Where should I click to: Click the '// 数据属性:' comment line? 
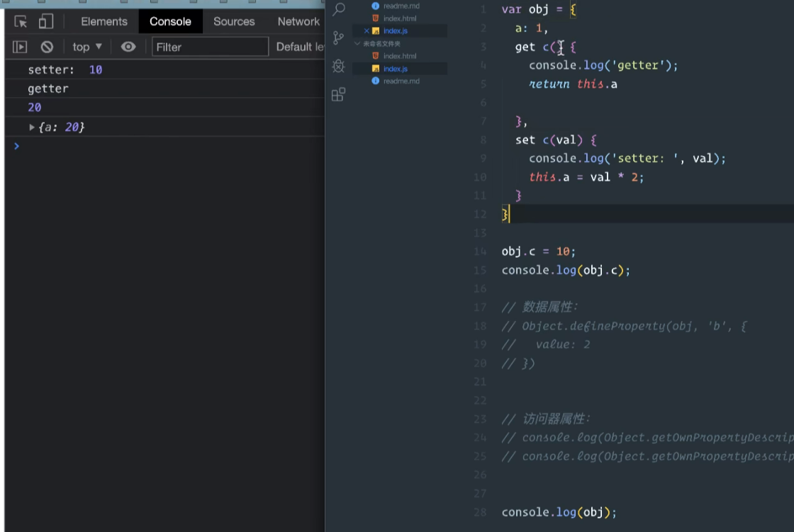tap(539, 307)
